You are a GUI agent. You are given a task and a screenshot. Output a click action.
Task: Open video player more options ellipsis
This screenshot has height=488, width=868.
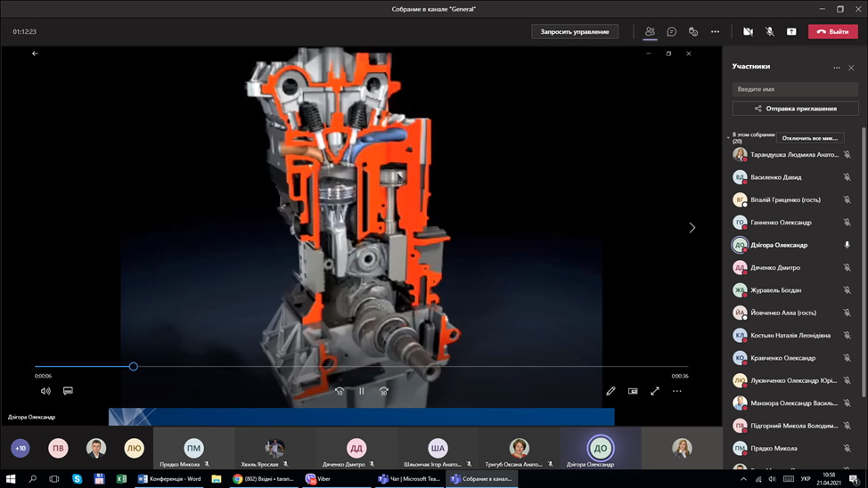[x=677, y=391]
